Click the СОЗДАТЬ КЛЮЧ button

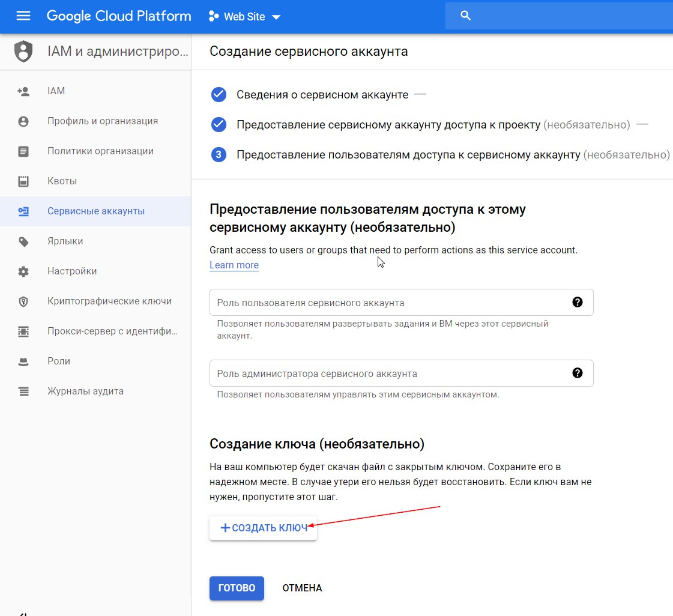pos(263,528)
